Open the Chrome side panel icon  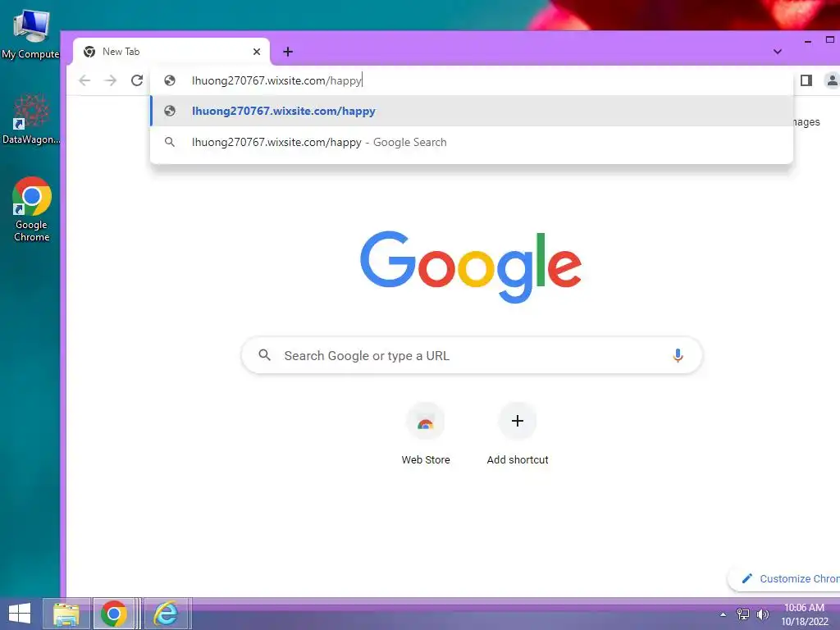coord(806,80)
